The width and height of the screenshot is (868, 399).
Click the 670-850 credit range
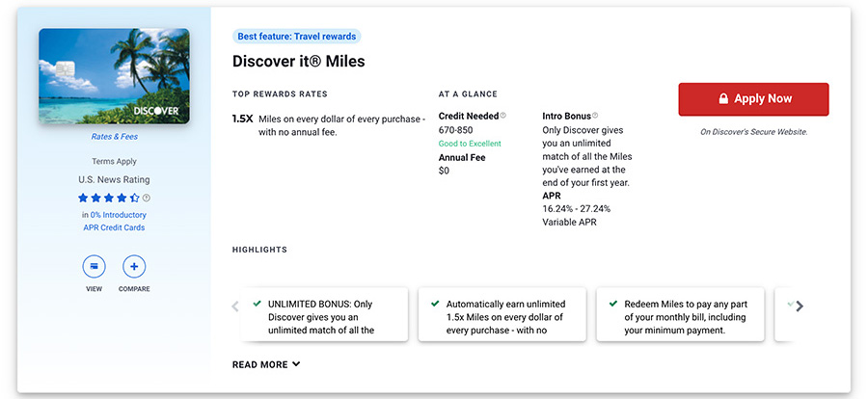tap(455, 131)
